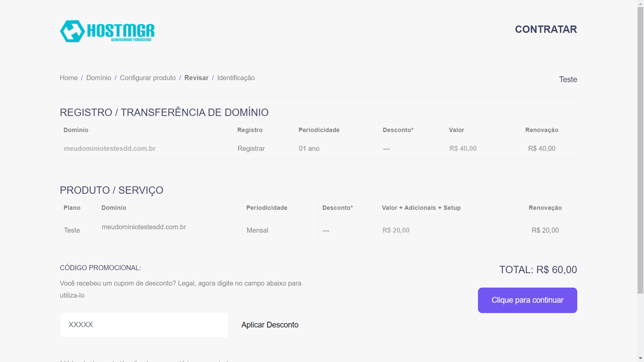
Task: Click the Mensal periodicity cell
Action: point(257,230)
